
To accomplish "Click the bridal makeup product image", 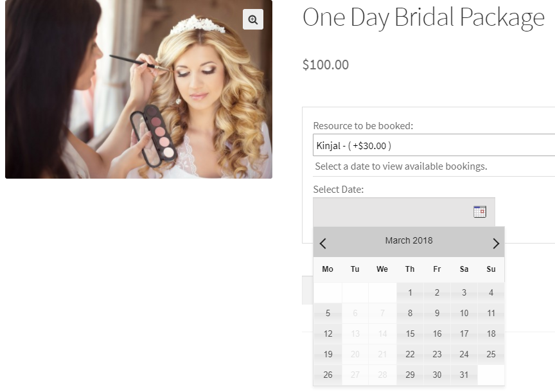I will 139,89.
